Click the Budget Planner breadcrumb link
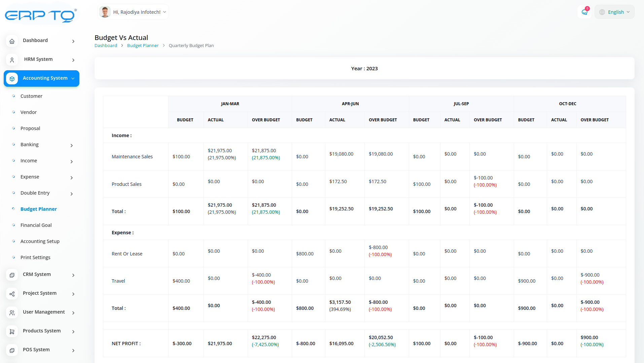 point(143,45)
